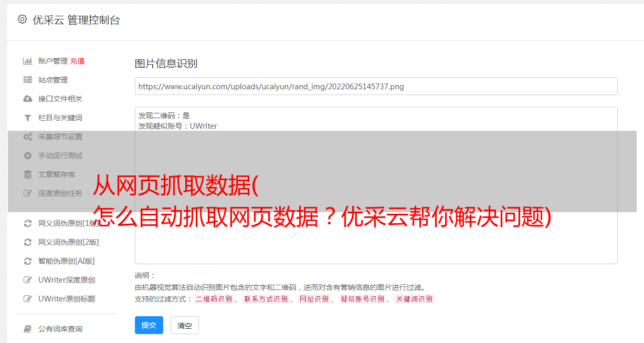The height and width of the screenshot is (343, 644).
Task: Click the refresh icon beside 同义词伪原创[1版]
Action: pos(28,223)
